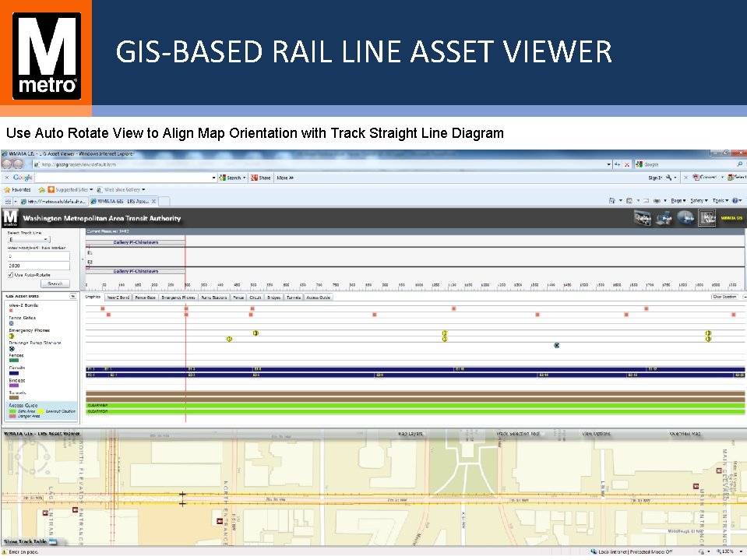
Task: Open IE Tools menu dropdown
Action: (721, 200)
